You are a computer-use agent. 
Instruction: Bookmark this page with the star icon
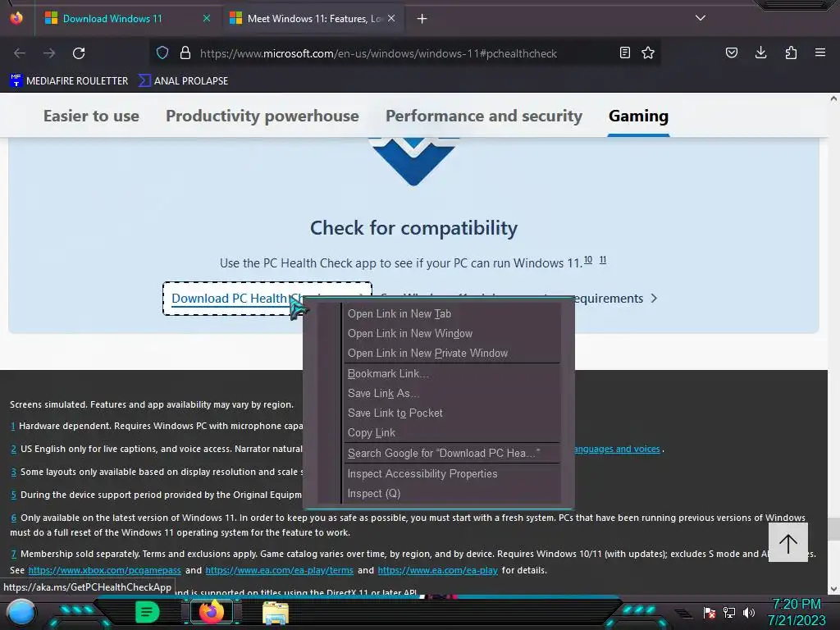[648, 52]
